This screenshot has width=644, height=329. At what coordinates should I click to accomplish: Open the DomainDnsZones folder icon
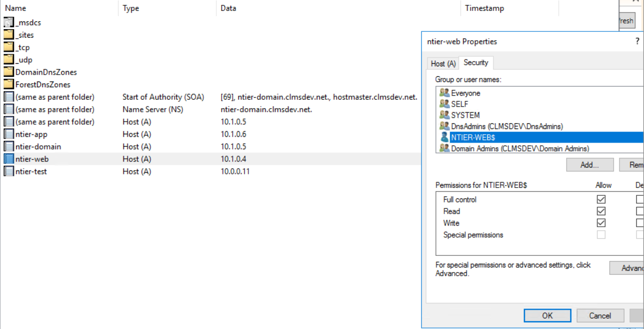tap(9, 72)
